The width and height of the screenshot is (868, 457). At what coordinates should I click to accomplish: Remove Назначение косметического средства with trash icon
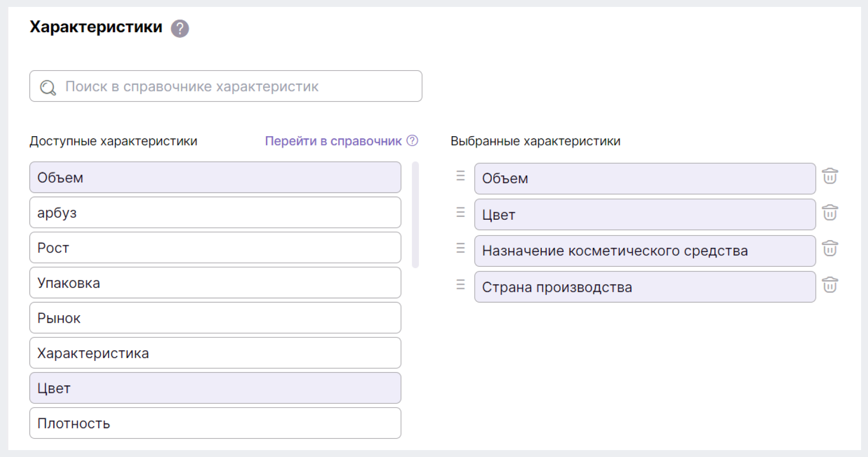click(x=830, y=248)
